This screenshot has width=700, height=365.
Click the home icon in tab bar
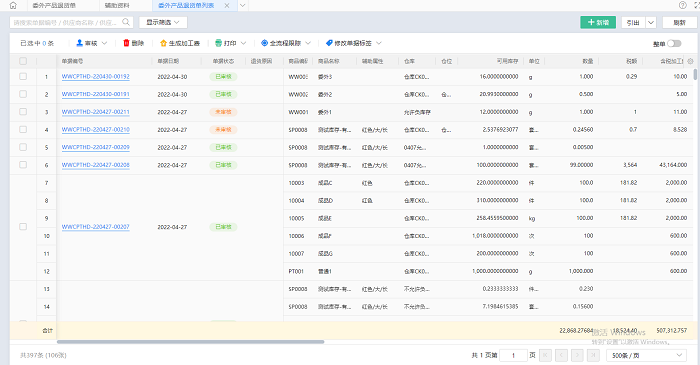tap(13, 5)
